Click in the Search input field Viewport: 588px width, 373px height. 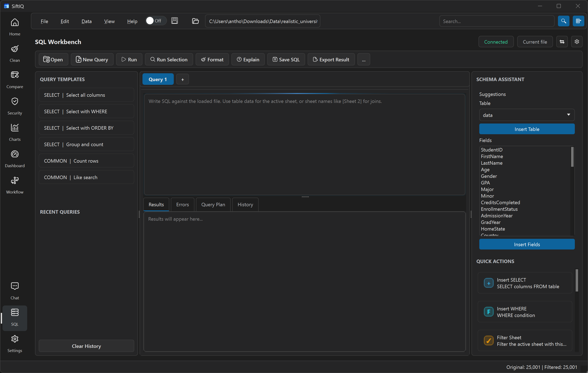(x=497, y=21)
